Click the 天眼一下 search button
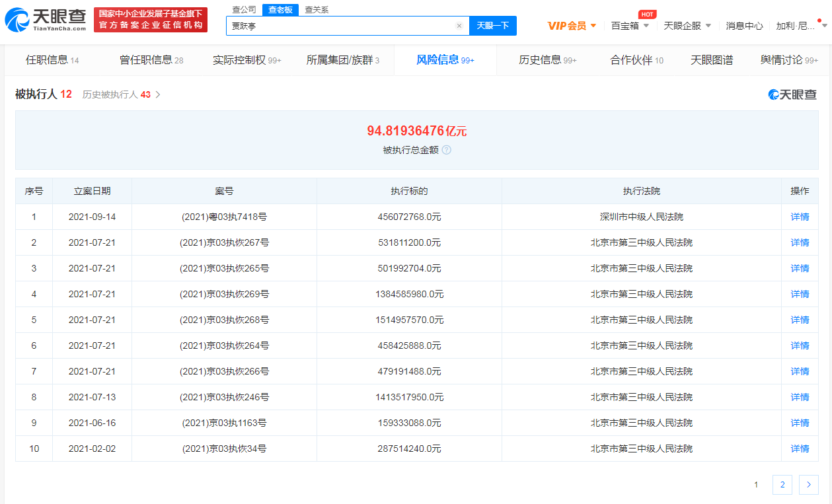Screen dimensions: 832x504 tap(492, 26)
